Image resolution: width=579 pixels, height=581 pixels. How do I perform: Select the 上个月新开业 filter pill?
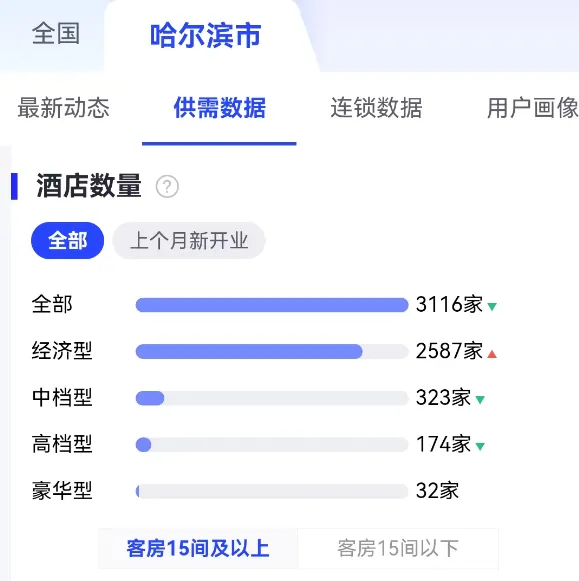point(189,240)
